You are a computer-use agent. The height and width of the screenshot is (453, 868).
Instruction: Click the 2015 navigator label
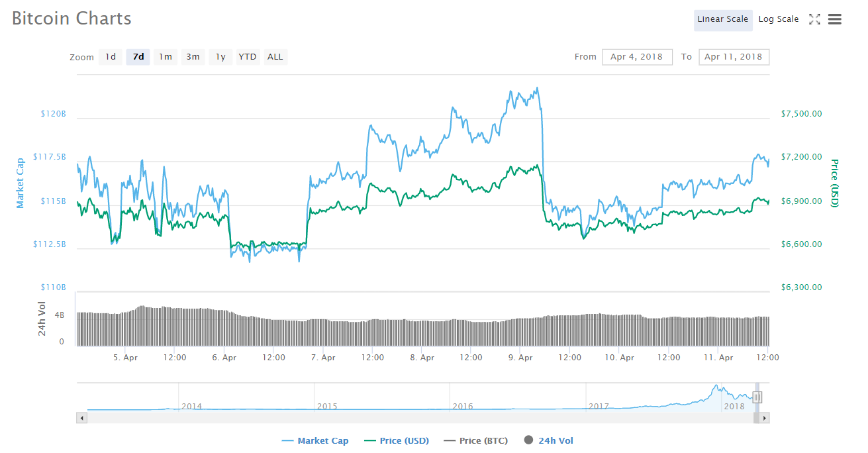[x=327, y=406]
